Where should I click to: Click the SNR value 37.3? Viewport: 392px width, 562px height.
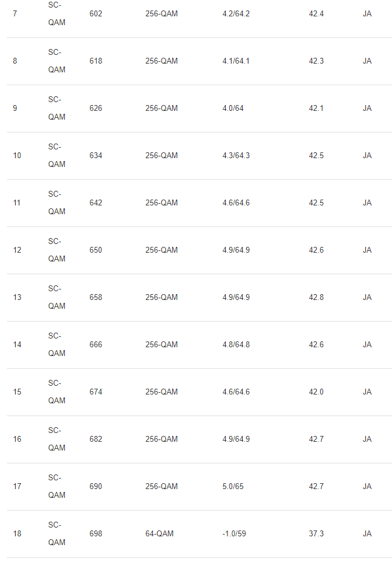pyautogui.click(x=316, y=533)
